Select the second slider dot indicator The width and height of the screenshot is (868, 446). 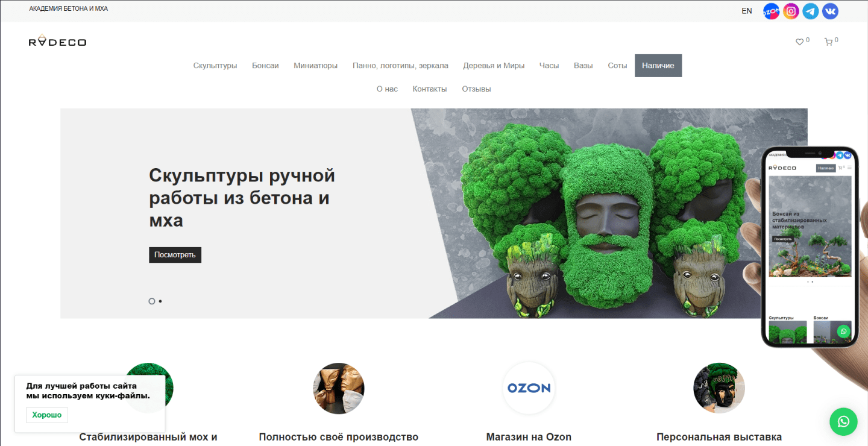[160, 301]
